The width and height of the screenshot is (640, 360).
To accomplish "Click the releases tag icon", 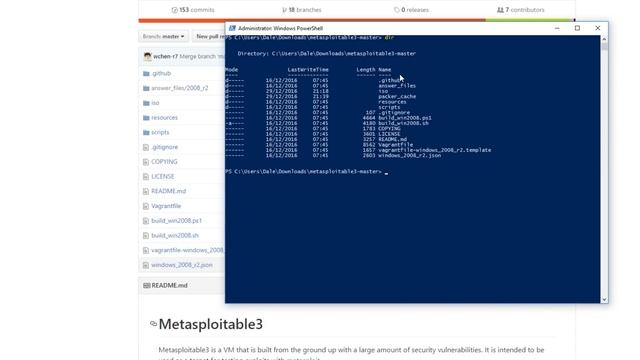I will coord(397,10).
